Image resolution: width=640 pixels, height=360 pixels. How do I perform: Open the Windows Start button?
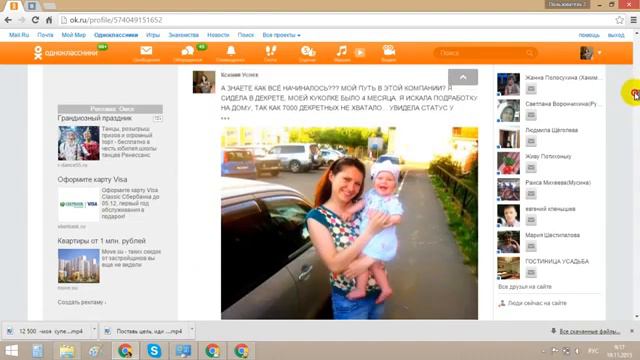[11, 351]
